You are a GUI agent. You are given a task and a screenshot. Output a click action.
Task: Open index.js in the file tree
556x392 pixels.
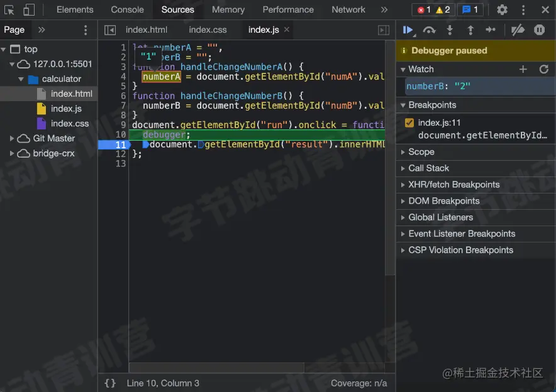tap(66, 109)
